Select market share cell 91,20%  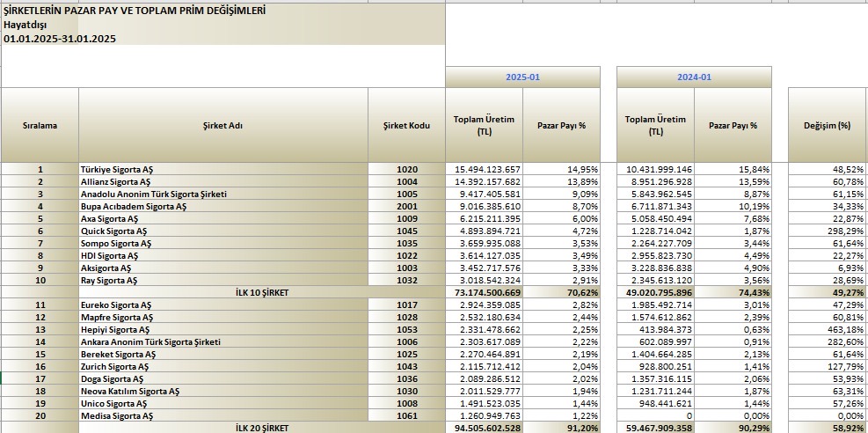561,428
